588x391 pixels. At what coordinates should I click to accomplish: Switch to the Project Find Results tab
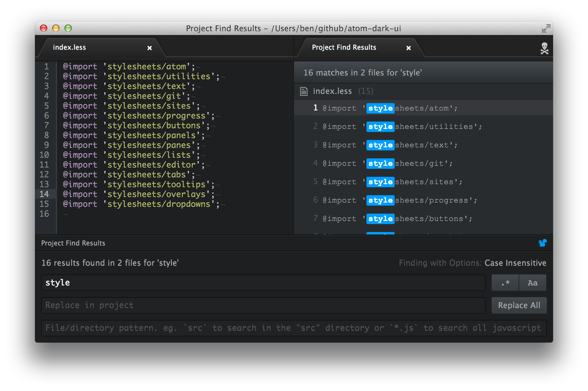[344, 47]
